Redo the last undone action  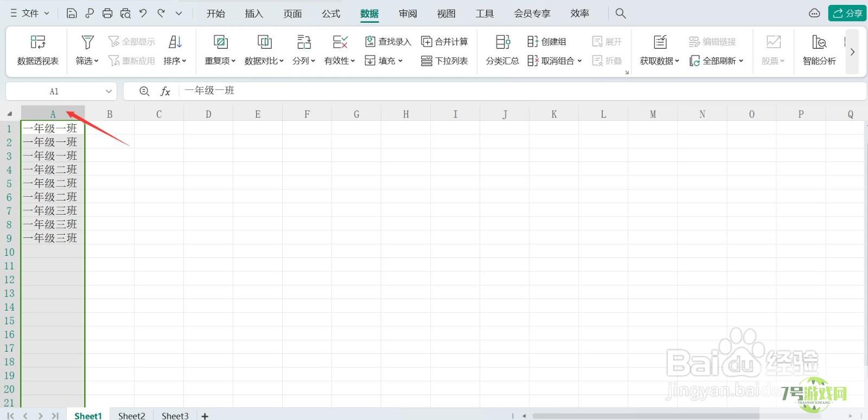click(x=161, y=14)
